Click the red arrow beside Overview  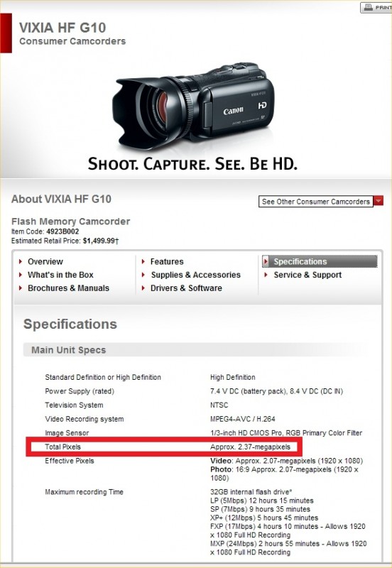[x=21, y=261]
